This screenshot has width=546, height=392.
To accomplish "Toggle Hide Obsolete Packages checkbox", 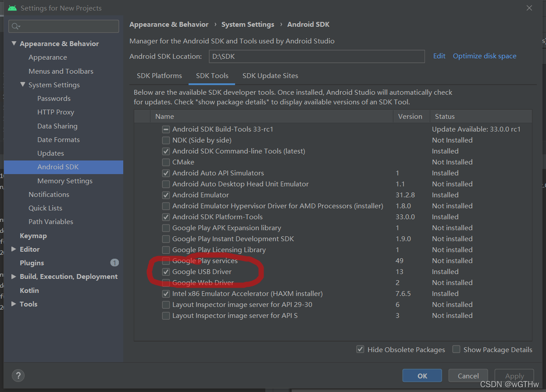I will click(360, 349).
